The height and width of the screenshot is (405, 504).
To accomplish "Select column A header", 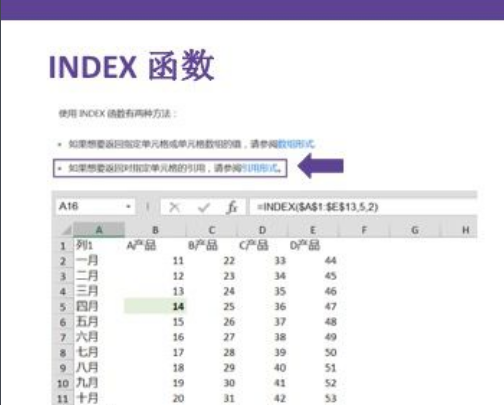I will 99,230.
